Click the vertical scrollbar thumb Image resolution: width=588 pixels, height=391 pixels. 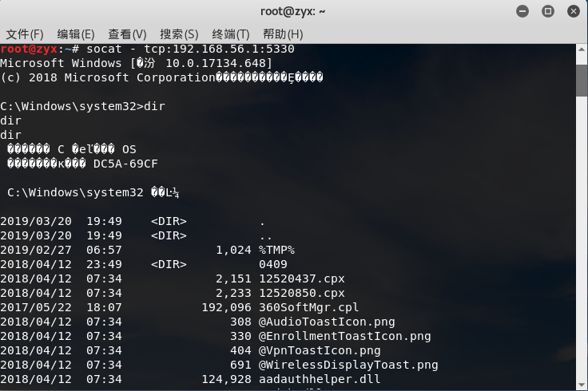click(x=582, y=81)
